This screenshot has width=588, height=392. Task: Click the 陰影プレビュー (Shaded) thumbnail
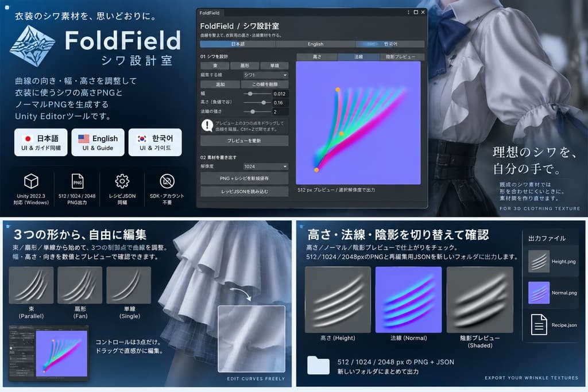click(x=479, y=300)
